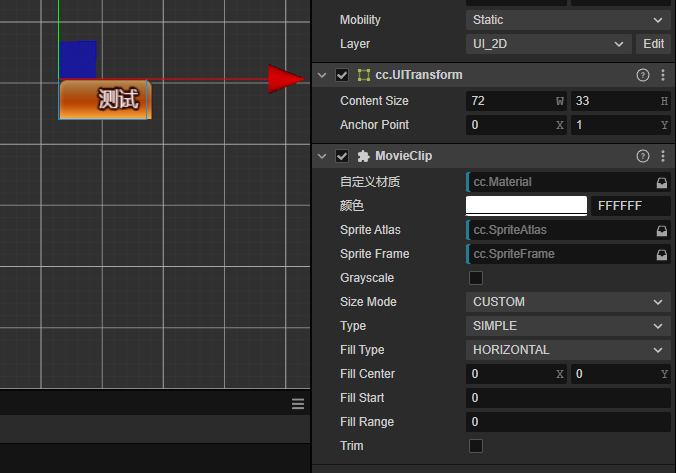Open the Fill Type HORIZONTAL dropdown

click(568, 350)
